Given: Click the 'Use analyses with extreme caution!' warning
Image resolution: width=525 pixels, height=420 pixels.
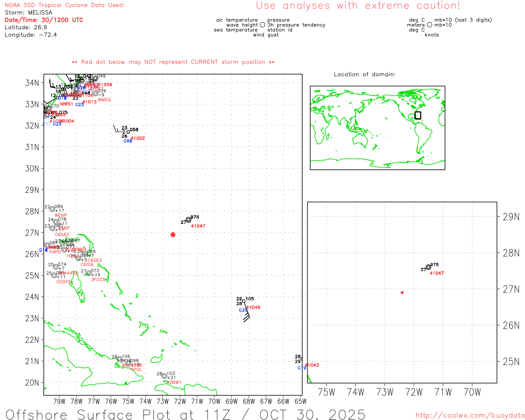Looking at the screenshot, I should coord(358,6).
